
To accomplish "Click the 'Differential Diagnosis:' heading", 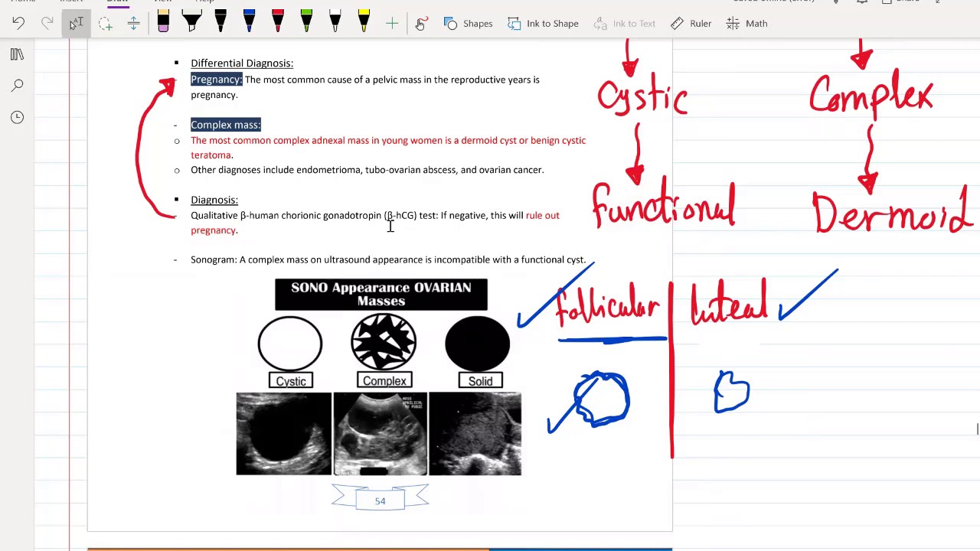I will 242,64.
